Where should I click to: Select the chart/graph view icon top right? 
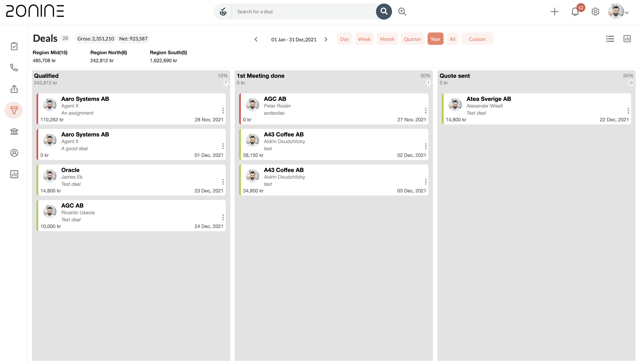(x=627, y=39)
